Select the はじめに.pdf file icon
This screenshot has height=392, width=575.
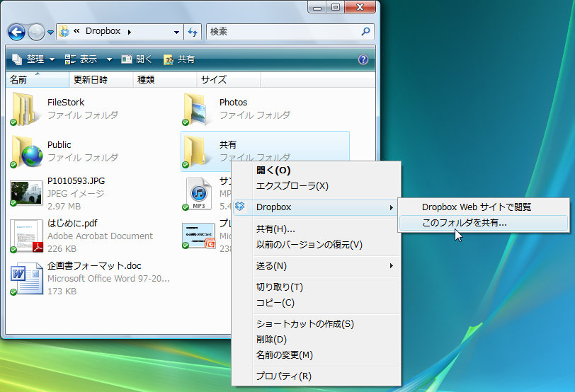pyautogui.click(x=26, y=236)
